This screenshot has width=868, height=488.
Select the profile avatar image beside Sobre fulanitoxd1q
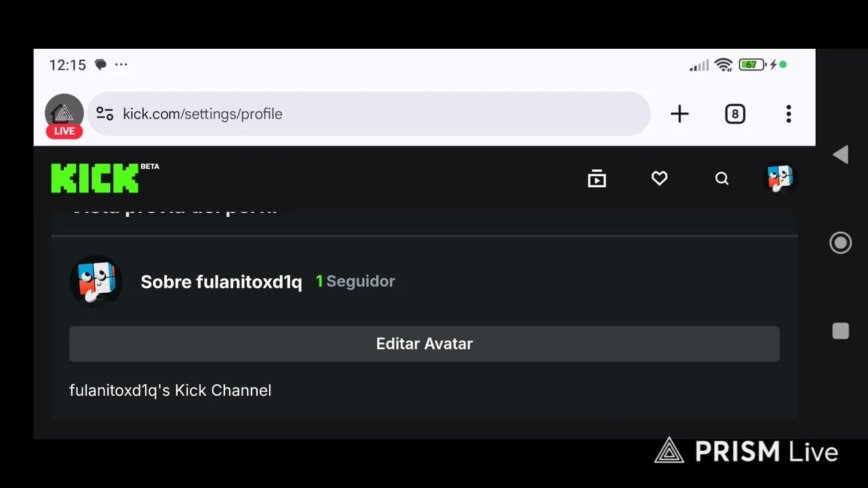pyautogui.click(x=96, y=281)
